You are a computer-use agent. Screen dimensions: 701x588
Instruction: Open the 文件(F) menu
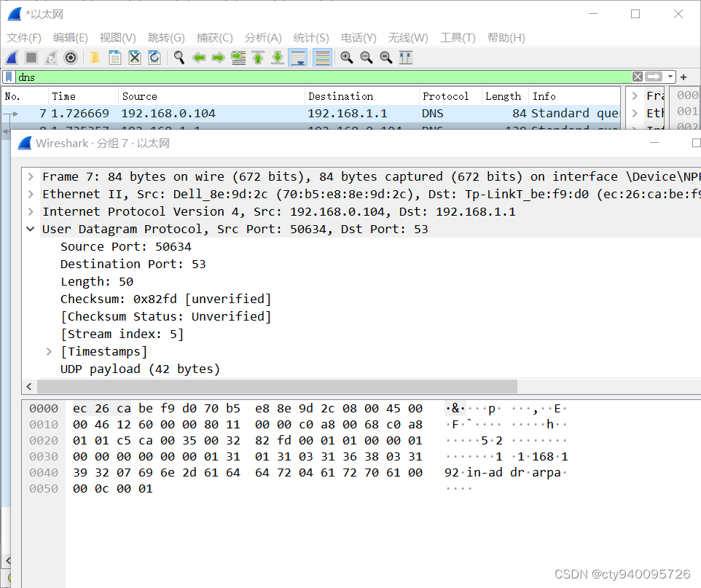pyautogui.click(x=24, y=38)
